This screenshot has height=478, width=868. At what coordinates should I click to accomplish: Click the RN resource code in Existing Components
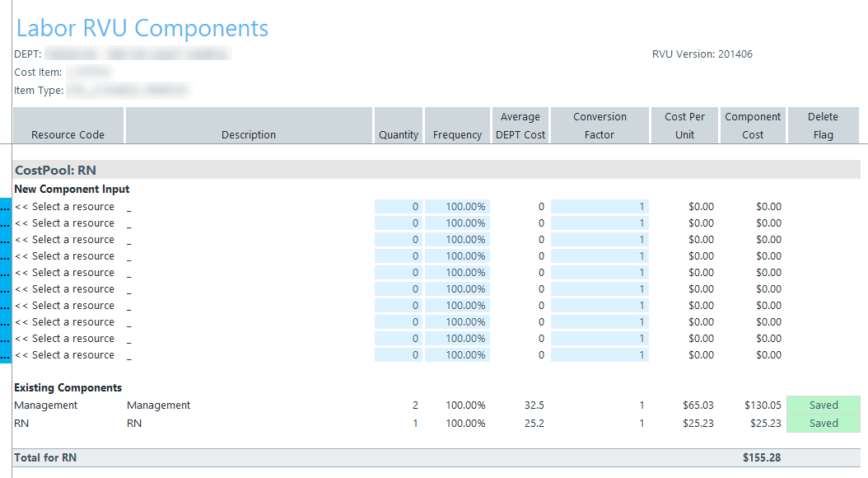pos(21,423)
